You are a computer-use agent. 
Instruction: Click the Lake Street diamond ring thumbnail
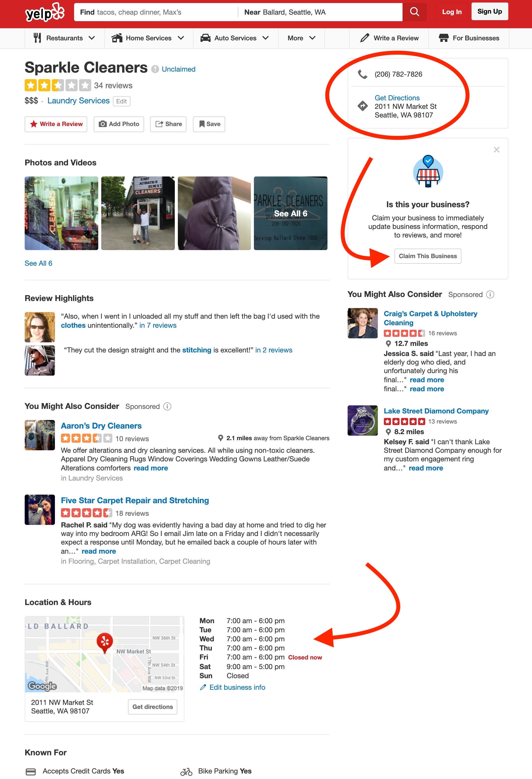point(363,420)
